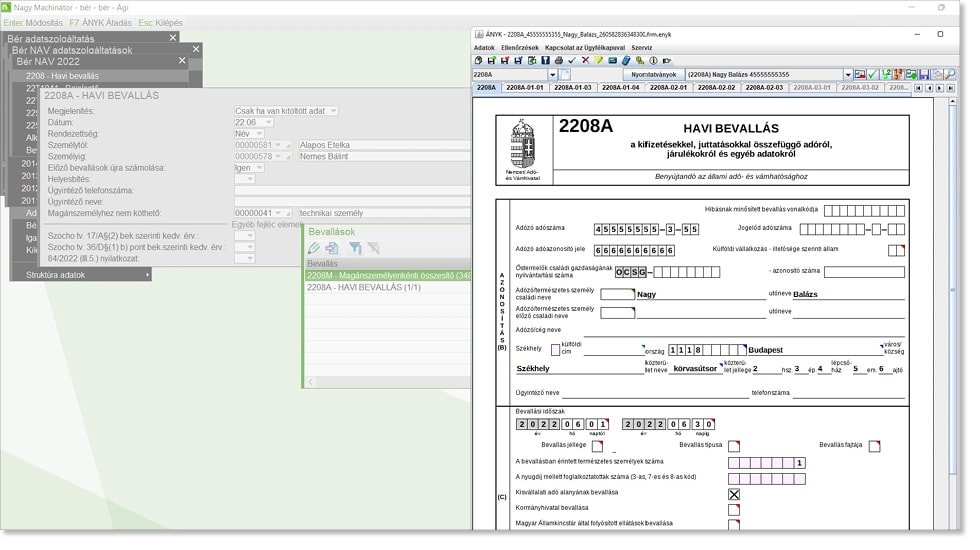The width and height of the screenshot is (980, 550).
Task: Click the red X delete icon in ÁNYK toolbar
Action: [585, 61]
